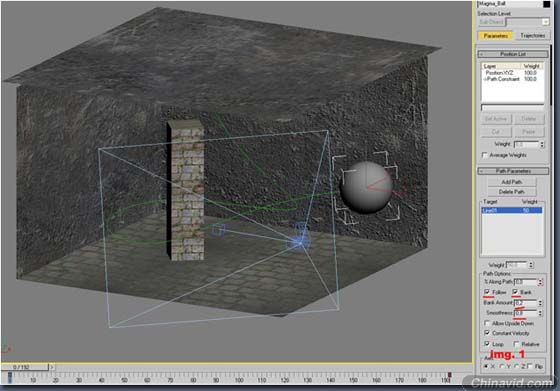The image size is (560, 391).
Task: Click the Smoothness value field
Action: [525, 313]
